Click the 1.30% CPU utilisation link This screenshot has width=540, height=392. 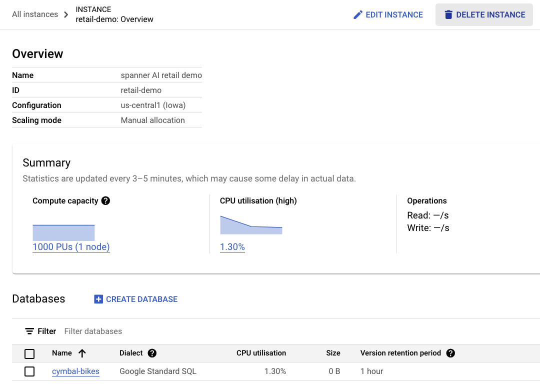(232, 247)
